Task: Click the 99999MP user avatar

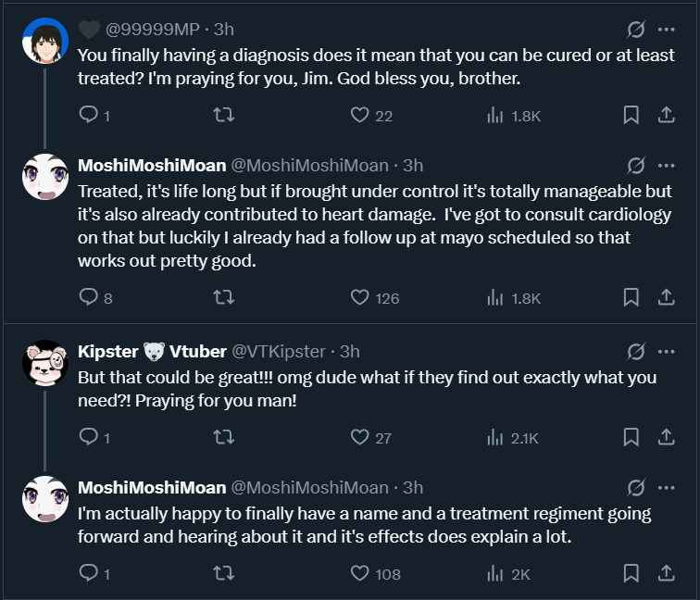Action: click(44, 42)
